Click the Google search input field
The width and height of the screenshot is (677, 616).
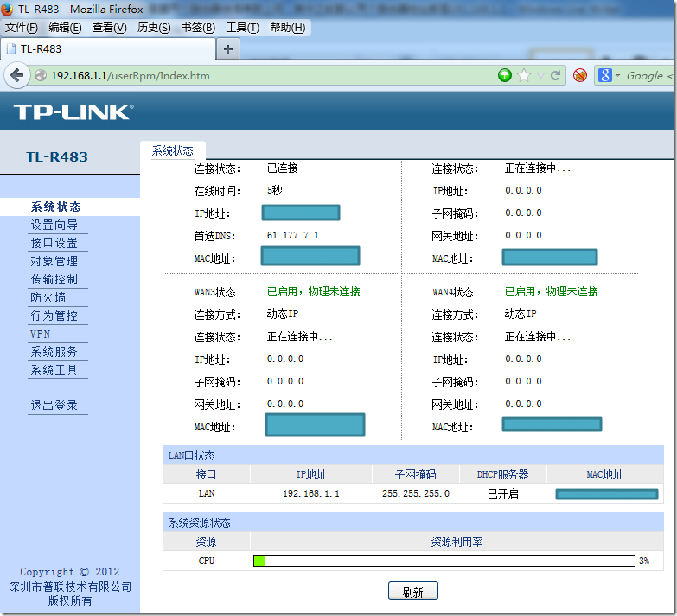click(649, 76)
